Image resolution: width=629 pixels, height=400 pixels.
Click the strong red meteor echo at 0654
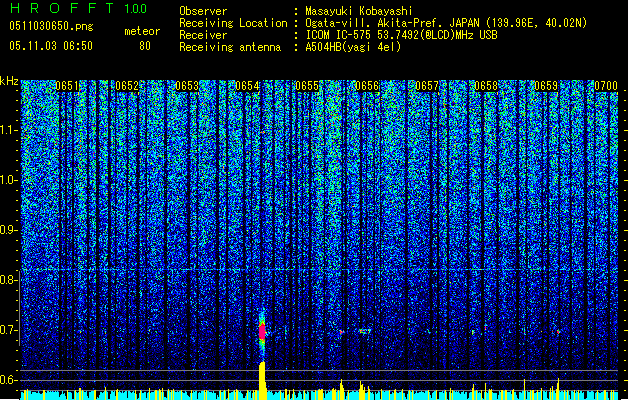coord(262,331)
